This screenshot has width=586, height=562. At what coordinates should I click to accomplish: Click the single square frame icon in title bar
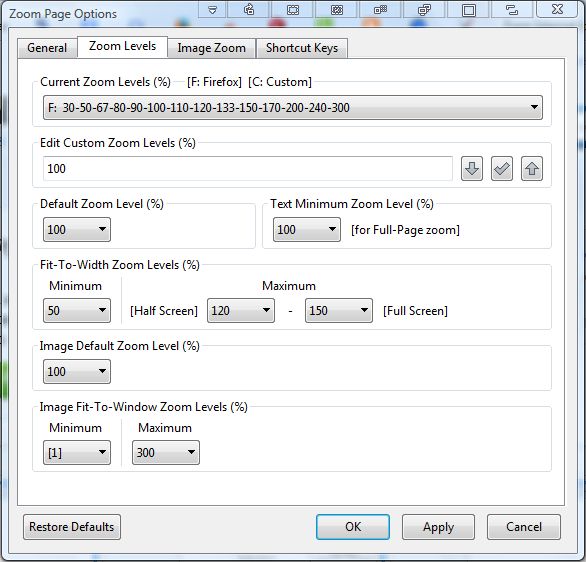(469, 9)
